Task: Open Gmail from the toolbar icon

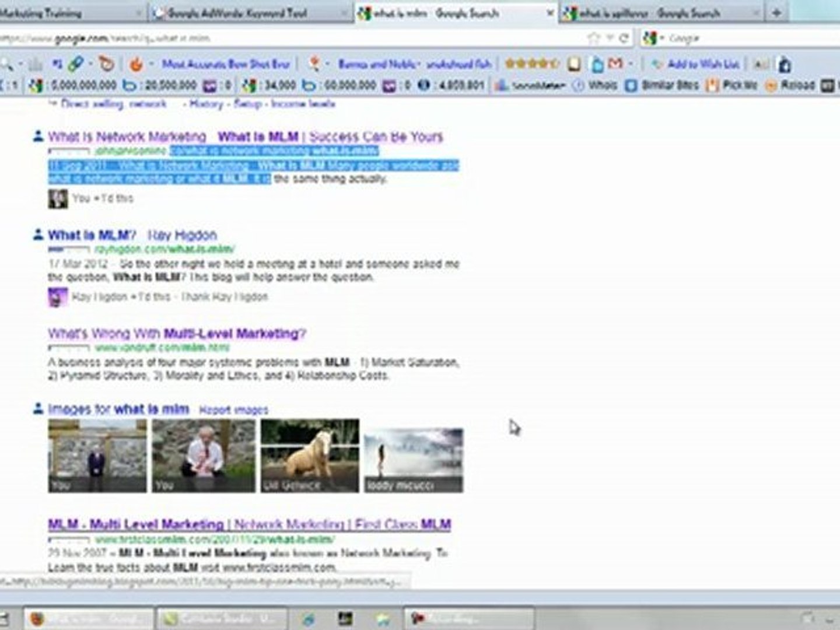Action: tap(615, 63)
